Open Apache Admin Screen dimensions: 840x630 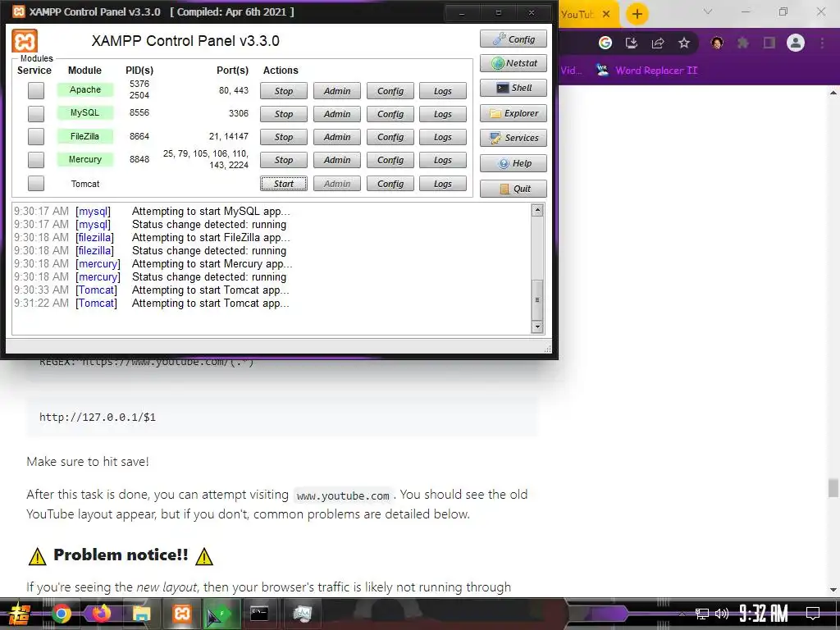click(337, 91)
